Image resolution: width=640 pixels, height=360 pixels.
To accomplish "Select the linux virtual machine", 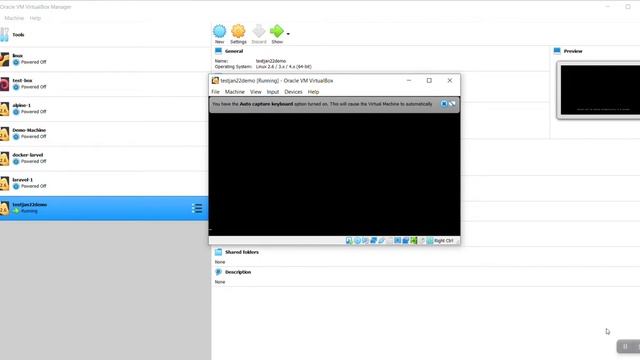I will coord(104,59).
